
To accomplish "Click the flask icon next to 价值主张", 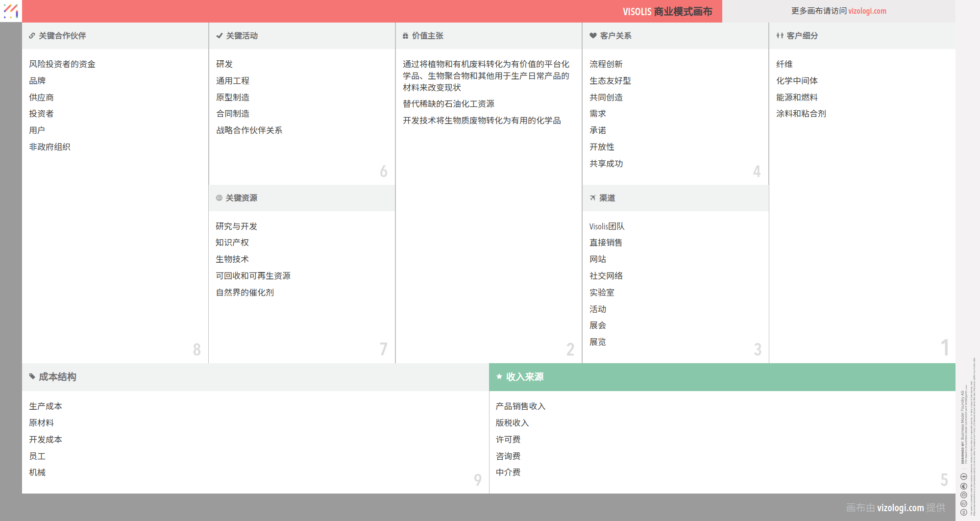I will pos(405,35).
